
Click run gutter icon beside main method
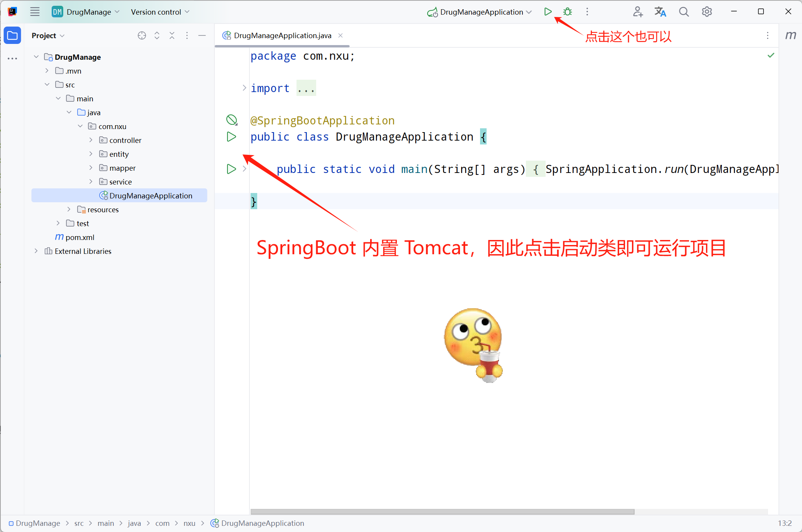pyautogui.click(x=231, y=169)
